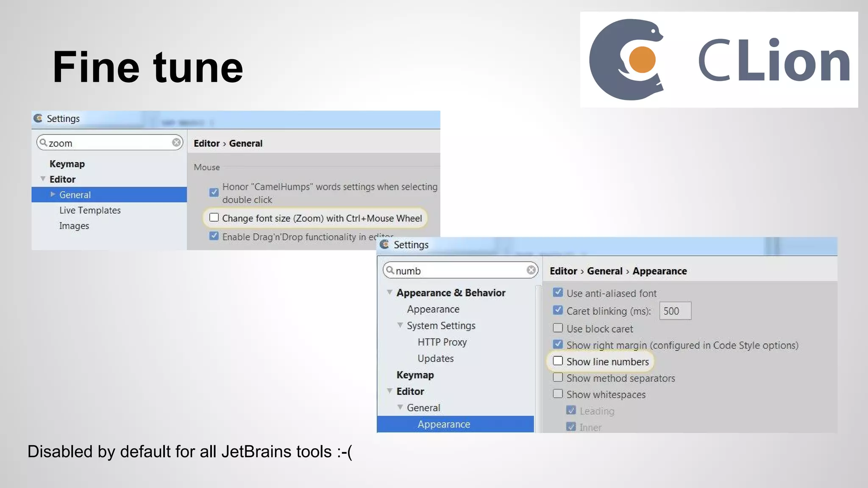Open HTTP Proxy settings
The image size is (868, 488).
(x=442, y=342)
